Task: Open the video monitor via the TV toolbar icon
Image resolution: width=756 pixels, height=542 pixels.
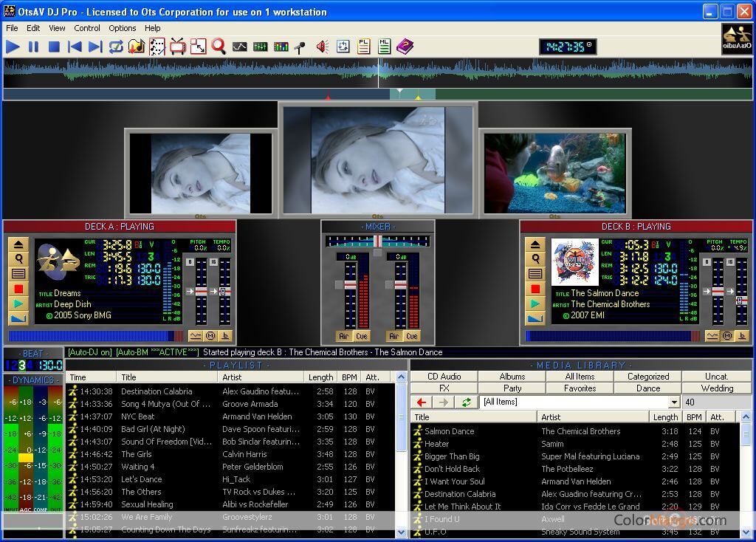Action: [177, 47]
